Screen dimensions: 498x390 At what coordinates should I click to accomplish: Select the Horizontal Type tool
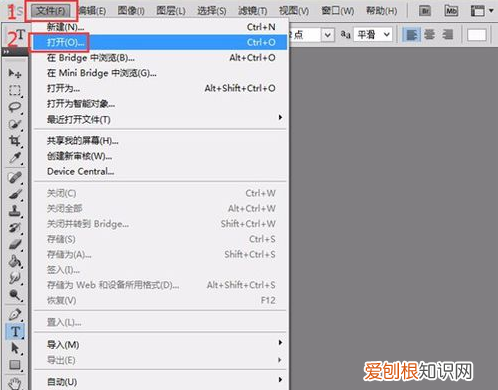[15, 332]
